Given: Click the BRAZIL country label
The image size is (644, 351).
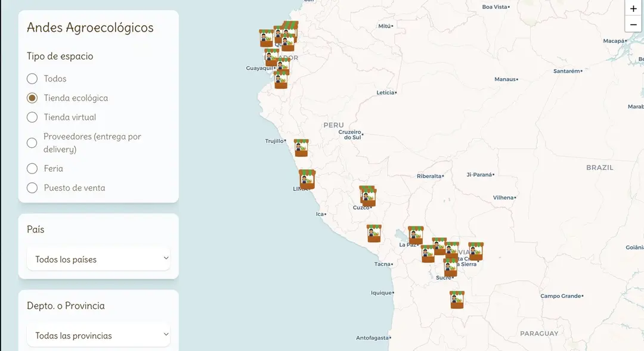Looking at the screenshot, I should [600, 167].
